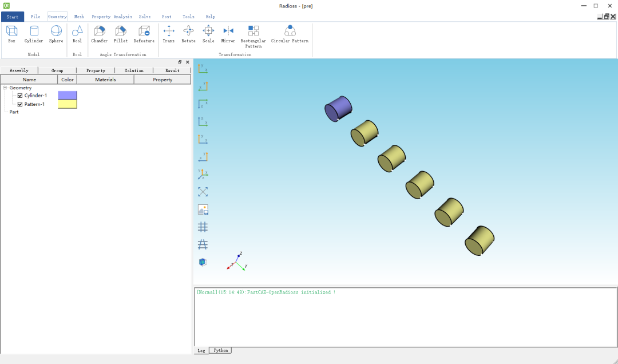The image size is (618, 364).
Task: Switch to the Property ribbon tab
Action: 101,17
